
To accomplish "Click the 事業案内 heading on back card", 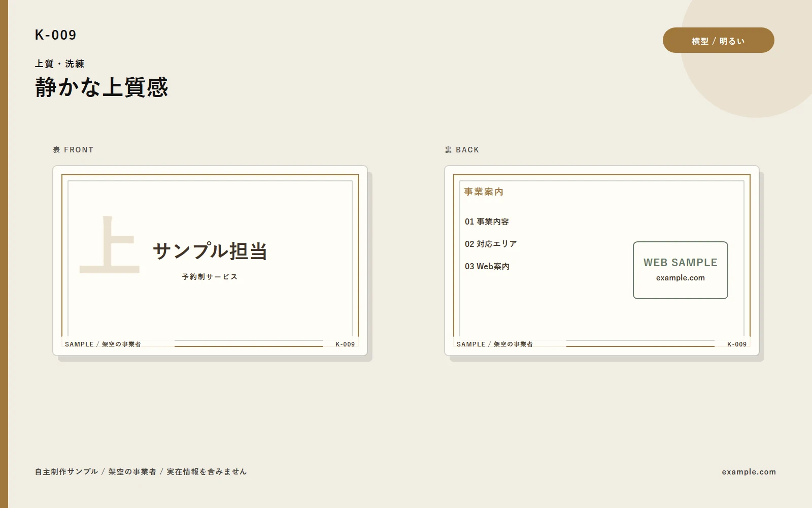I will tap(484, 192).
